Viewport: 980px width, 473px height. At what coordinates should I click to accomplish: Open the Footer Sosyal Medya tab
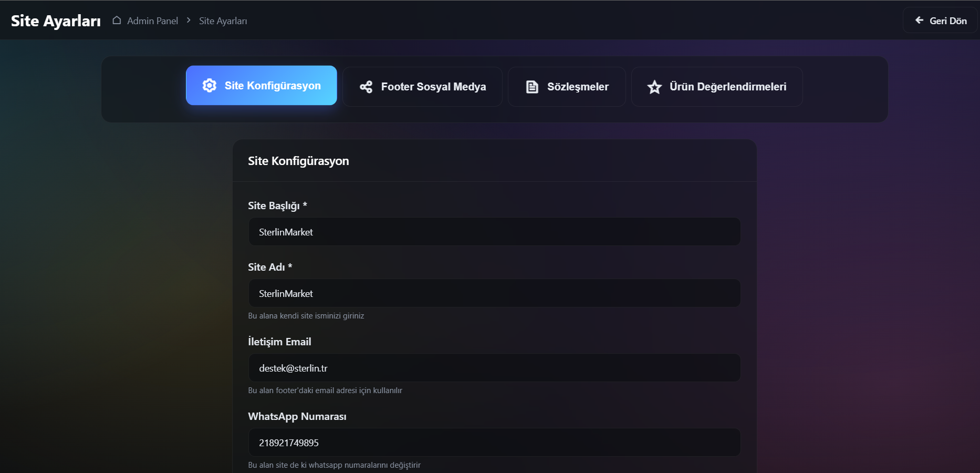[422, 87]
